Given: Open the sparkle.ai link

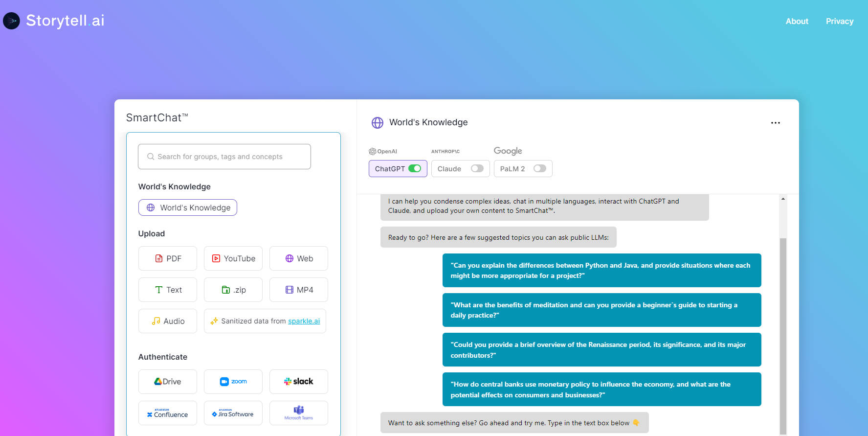Looking at the screenshot, I should click(304, 321).
